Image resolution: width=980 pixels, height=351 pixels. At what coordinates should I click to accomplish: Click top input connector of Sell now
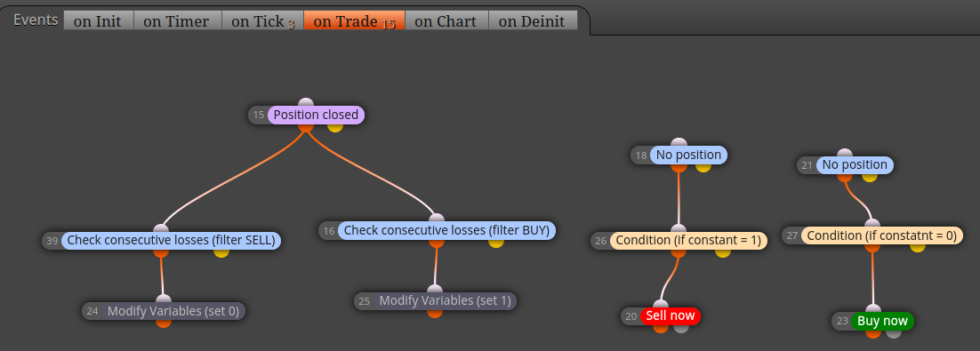click(x=661, y=304)
